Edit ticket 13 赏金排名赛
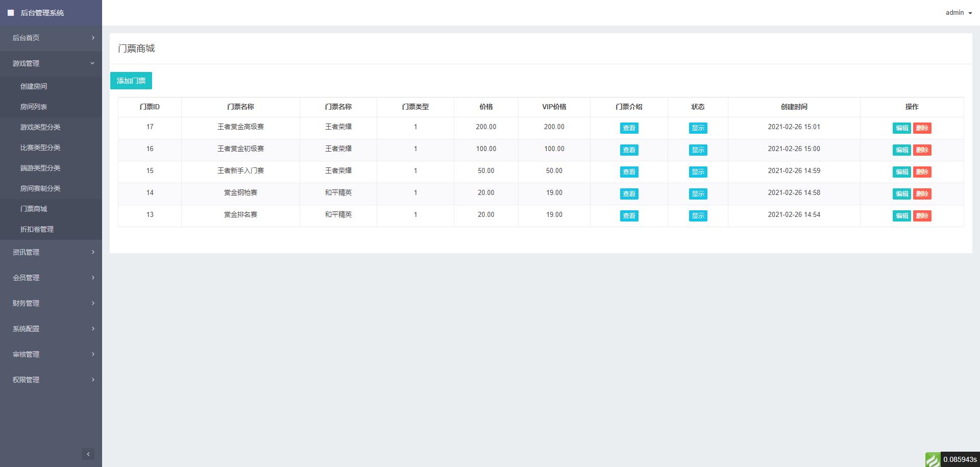The width and height of the screenshot is (980, 467). tap(902, 216)
